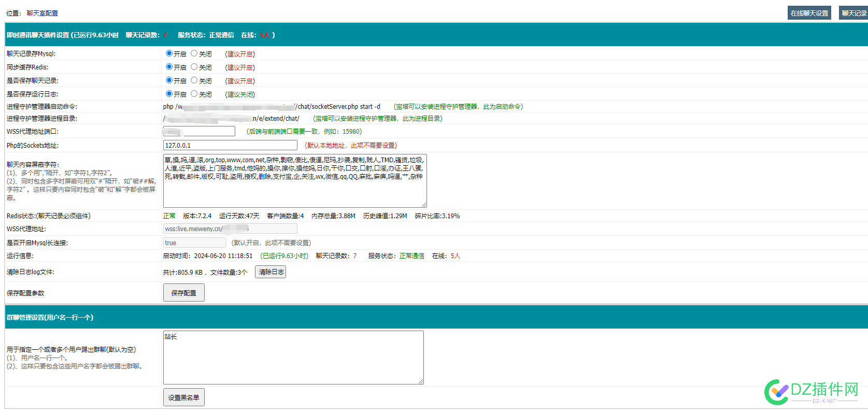Click the 碎片比率:3.19% text

[x=437, y=216]
